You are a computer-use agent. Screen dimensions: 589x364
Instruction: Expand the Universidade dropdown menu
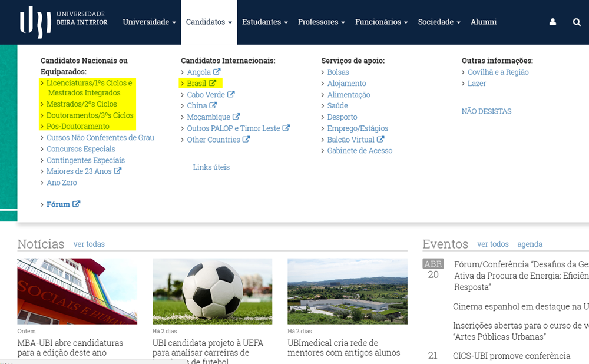[149, 22]
